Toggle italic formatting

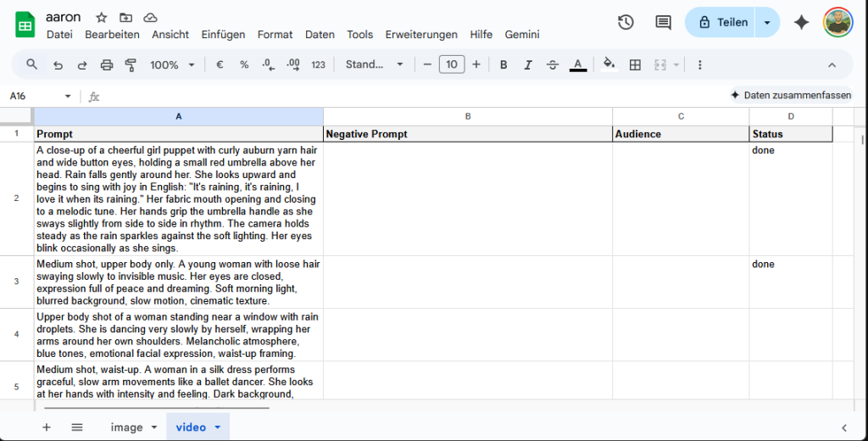(528, 64)
